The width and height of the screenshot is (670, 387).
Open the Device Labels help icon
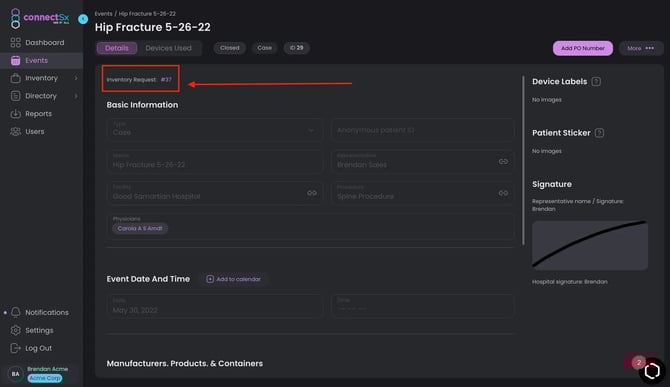[x=596, y=81]
